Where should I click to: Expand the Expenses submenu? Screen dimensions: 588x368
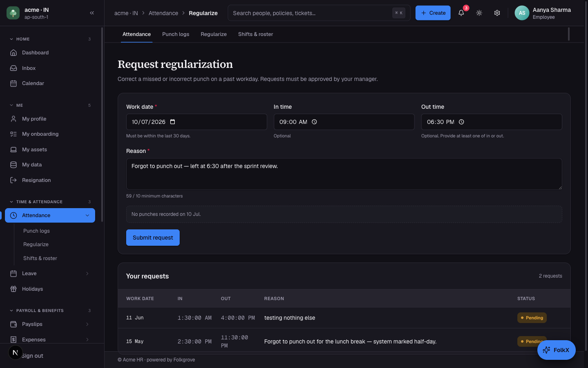(87, 340)
